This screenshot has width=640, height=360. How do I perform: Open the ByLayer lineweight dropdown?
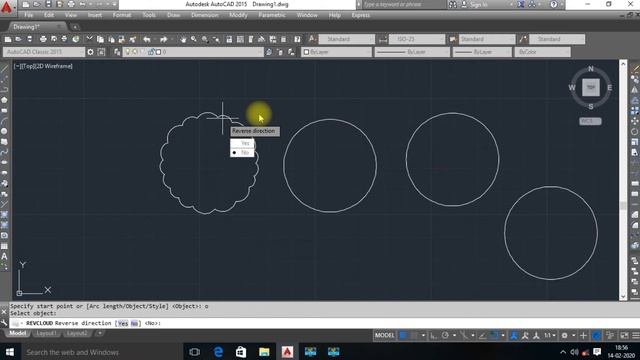(x=482, y=52)
